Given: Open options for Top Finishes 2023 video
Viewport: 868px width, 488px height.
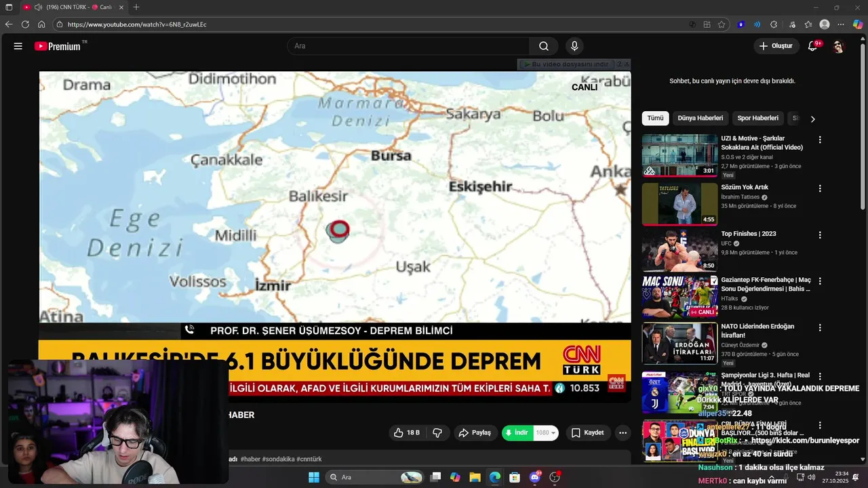Looking at the screenshot, I should 820,235.
